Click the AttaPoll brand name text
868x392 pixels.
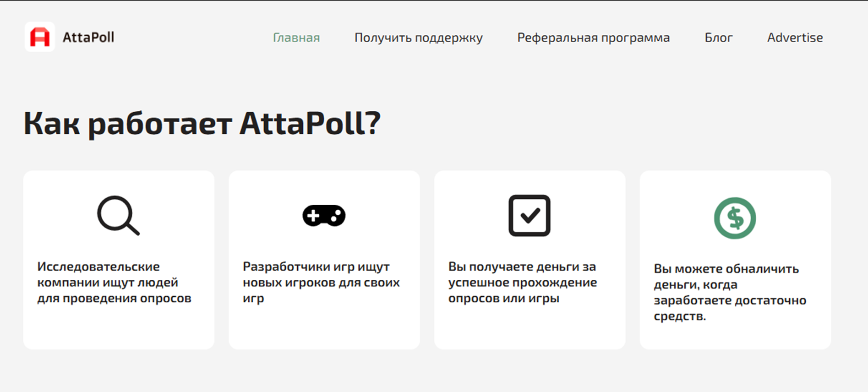click(88, 38)
